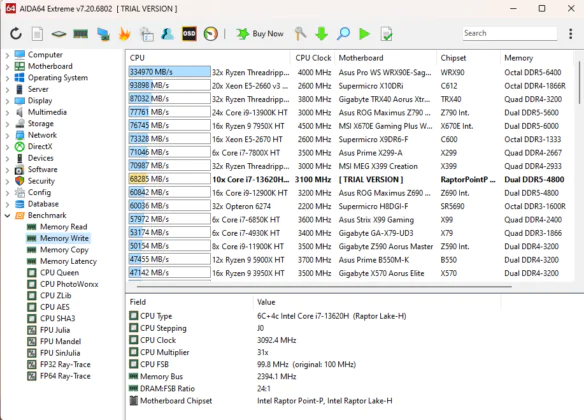This screenshot has height=420, width=584.
Task: Open the Report page icon
Action: pyautogui.click(x=37, y=34)
